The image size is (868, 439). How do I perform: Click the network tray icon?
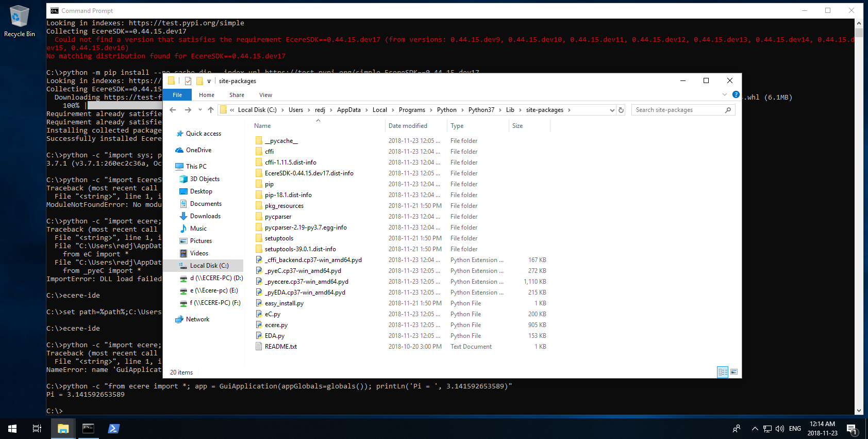pyautogui.click(x=767, y=429)
